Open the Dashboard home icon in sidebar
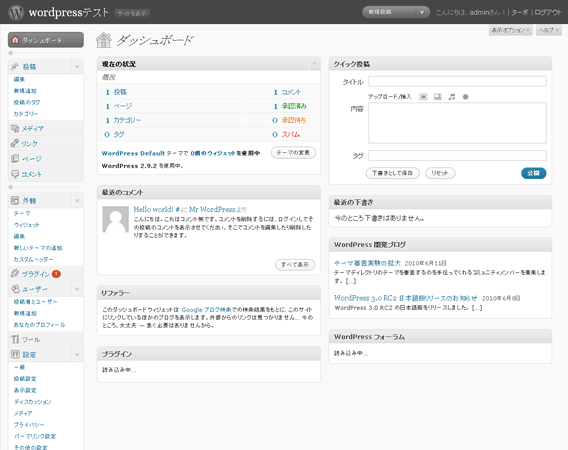568x450 pixels. 15,40
